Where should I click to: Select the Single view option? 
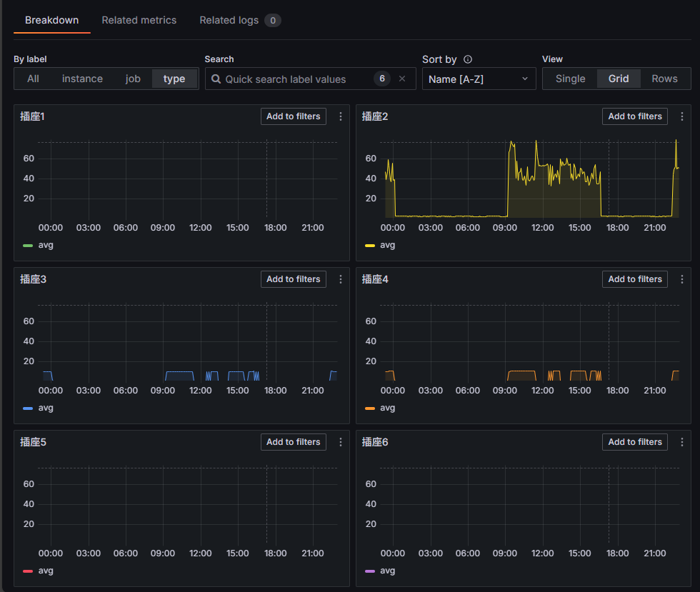[x=570, y=79]
